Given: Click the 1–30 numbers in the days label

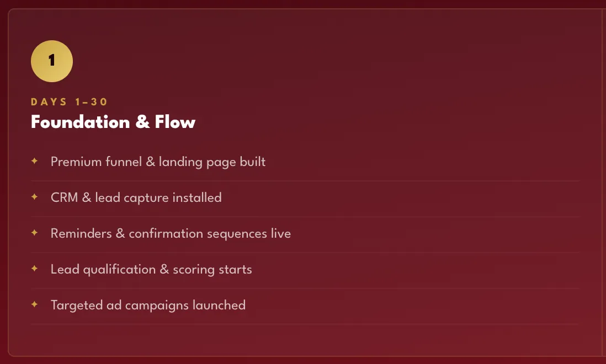Looking at the screenshot, I should tap(91, 102).
